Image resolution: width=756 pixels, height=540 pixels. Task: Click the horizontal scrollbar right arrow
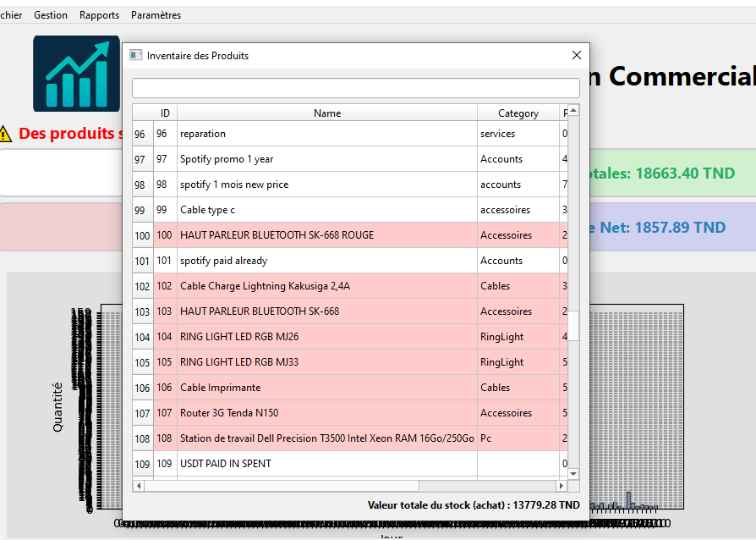(x=562, y=486)
